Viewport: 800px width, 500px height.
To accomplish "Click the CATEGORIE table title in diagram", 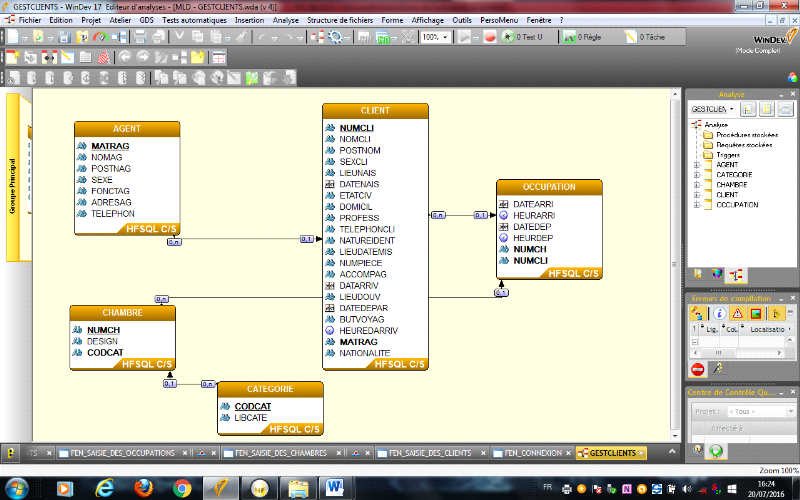I will pos(270,389).
